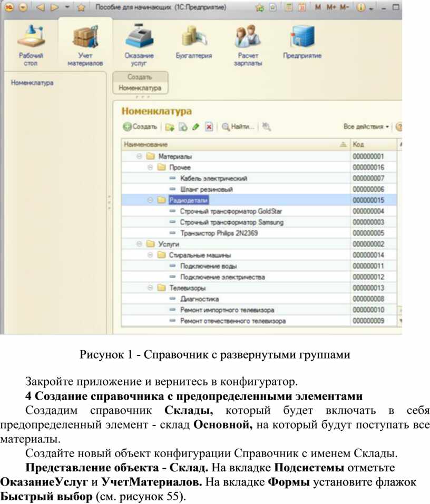The height and width of the screenshot is (504, 430).
Task: Click Номенклатура under the Создать group
Action: 140,88
